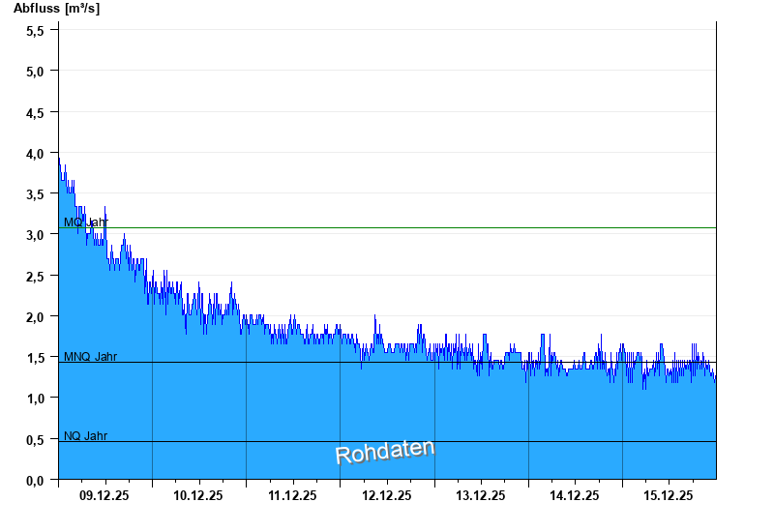Click the 4,0 y-axis tick label

[x=35, y=154]
